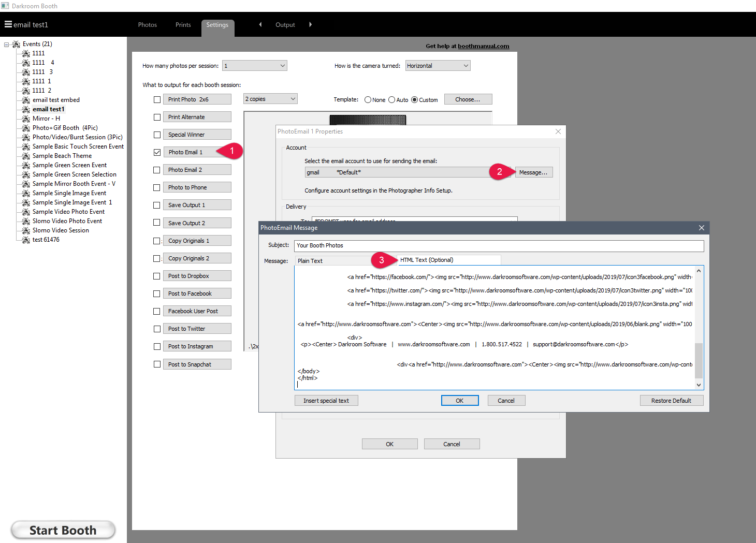Click Start Booth button
This screenshot has height=543, width=756.
coord(63,530)
